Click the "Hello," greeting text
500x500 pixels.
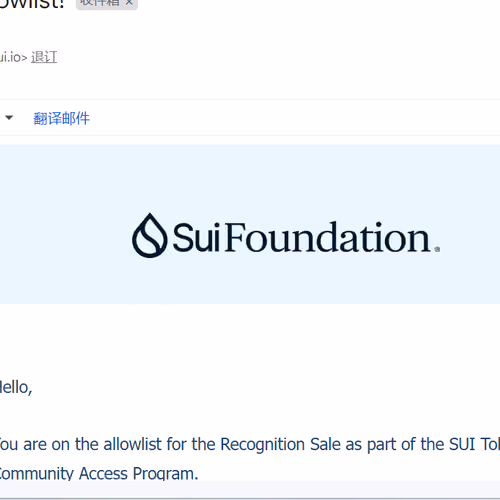[x=16, y=388]
